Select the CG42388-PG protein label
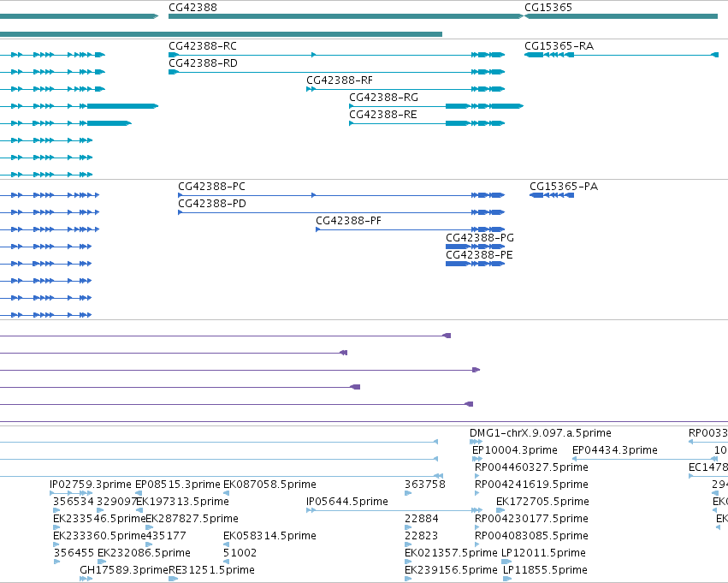 (x=480, y=238)
